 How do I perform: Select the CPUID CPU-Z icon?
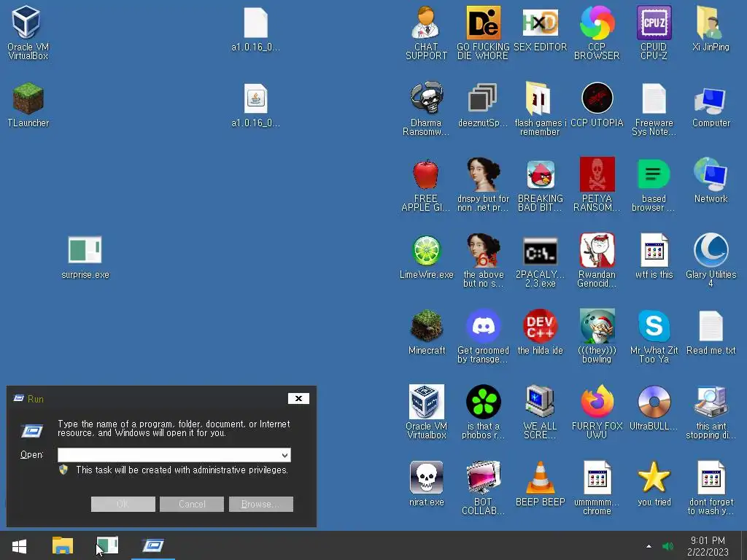(654, 23)
